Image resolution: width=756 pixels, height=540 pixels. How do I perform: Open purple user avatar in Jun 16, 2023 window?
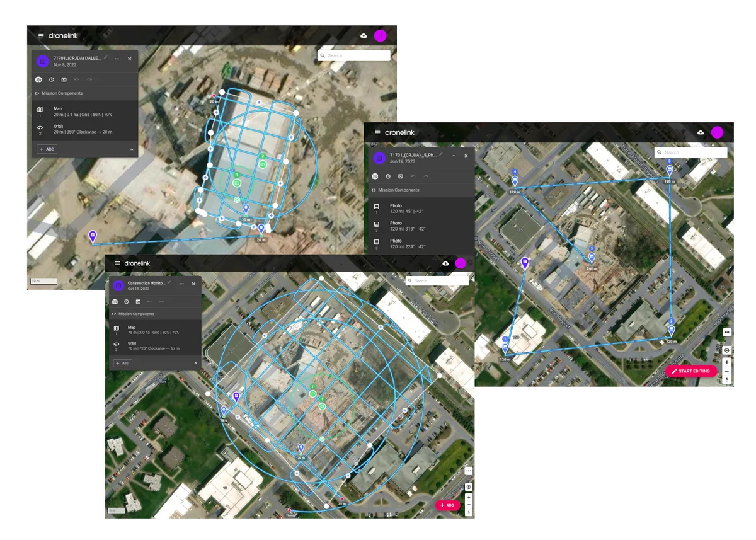717,132
